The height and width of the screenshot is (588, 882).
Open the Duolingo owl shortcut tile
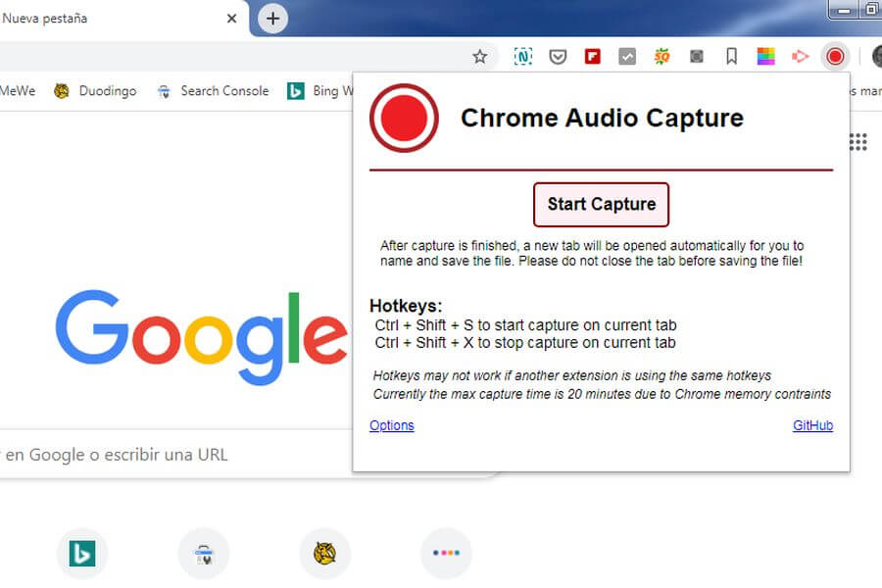325,554
